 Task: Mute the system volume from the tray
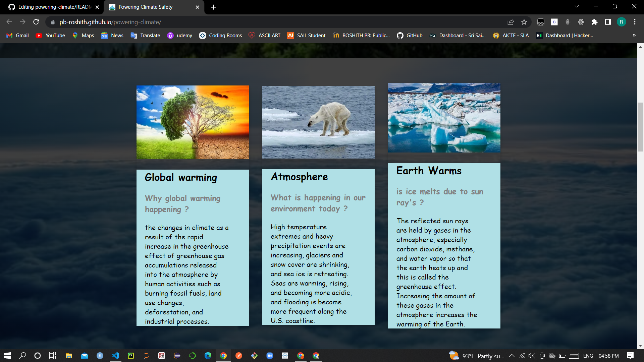[532, 356]
